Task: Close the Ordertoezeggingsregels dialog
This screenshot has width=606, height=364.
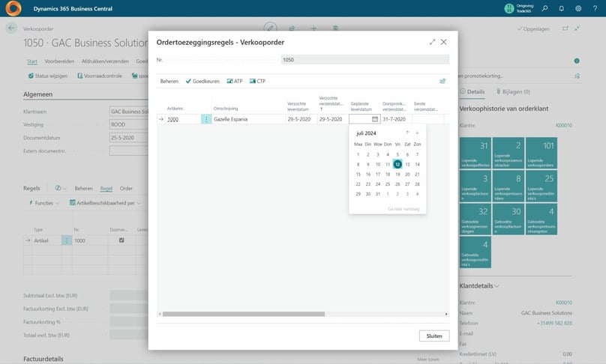Action: [x=444, y=42]
